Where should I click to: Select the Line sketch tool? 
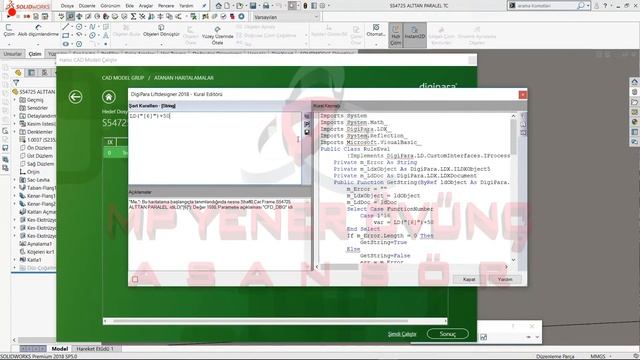(x=65, y=27)
